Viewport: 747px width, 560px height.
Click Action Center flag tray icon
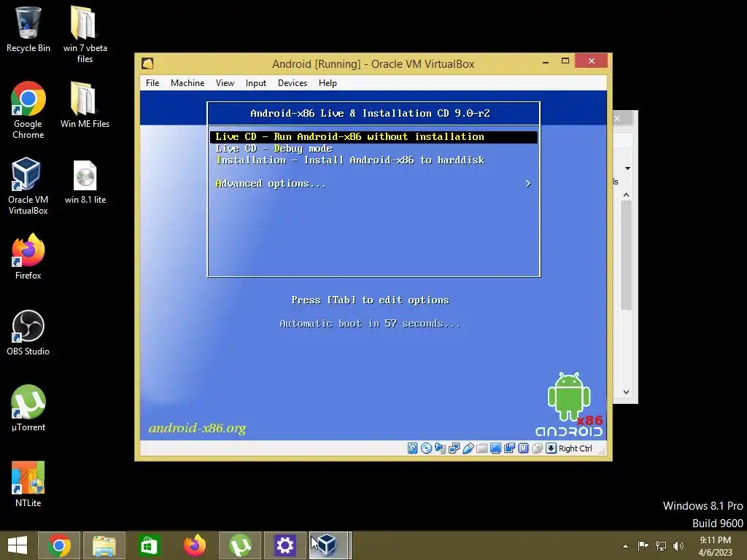coord(643,545)
